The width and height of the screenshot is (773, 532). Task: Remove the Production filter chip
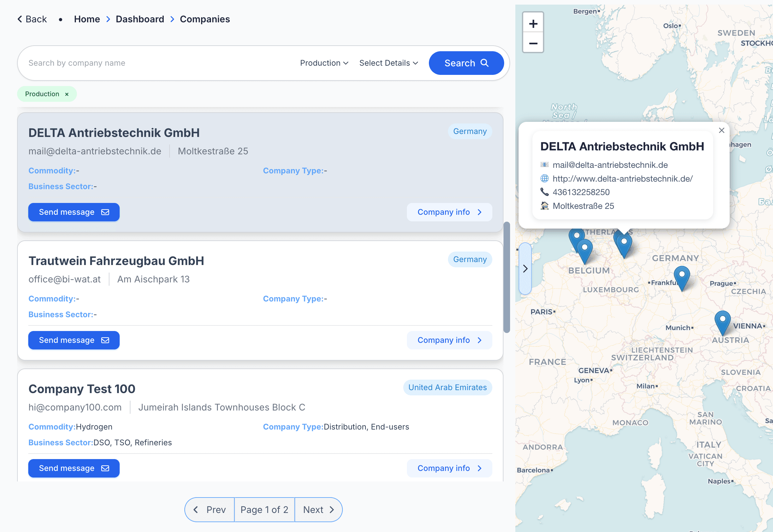(67, 94)
